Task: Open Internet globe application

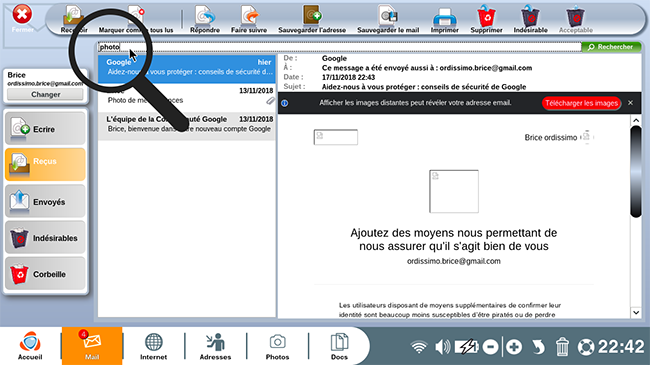Action: [x=153, y=346]
